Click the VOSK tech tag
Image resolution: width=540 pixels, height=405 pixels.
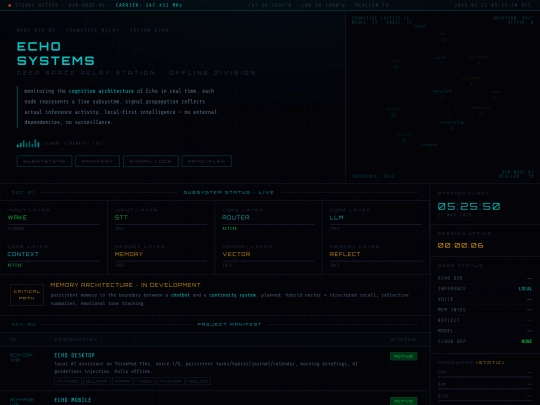tap(145, 381)
